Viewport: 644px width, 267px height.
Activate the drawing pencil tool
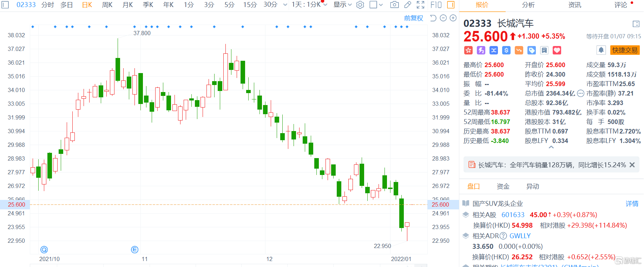click(x=408, y=5)
